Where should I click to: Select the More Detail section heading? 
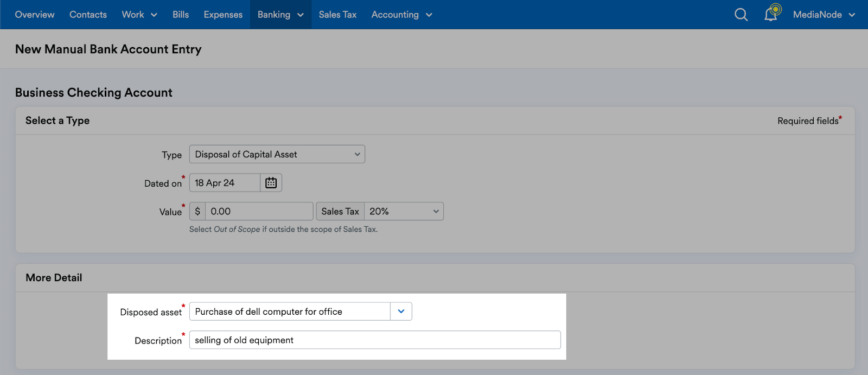(x=54, y=278)
